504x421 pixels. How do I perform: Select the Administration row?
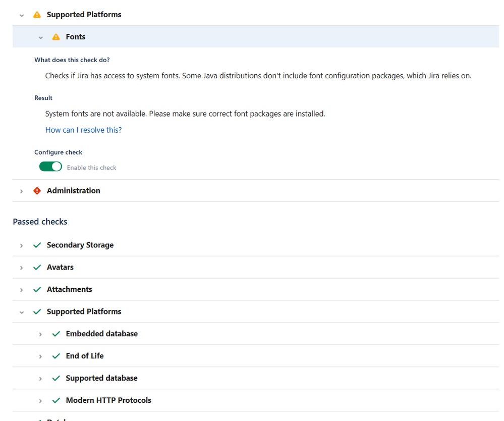coord(73,191)
